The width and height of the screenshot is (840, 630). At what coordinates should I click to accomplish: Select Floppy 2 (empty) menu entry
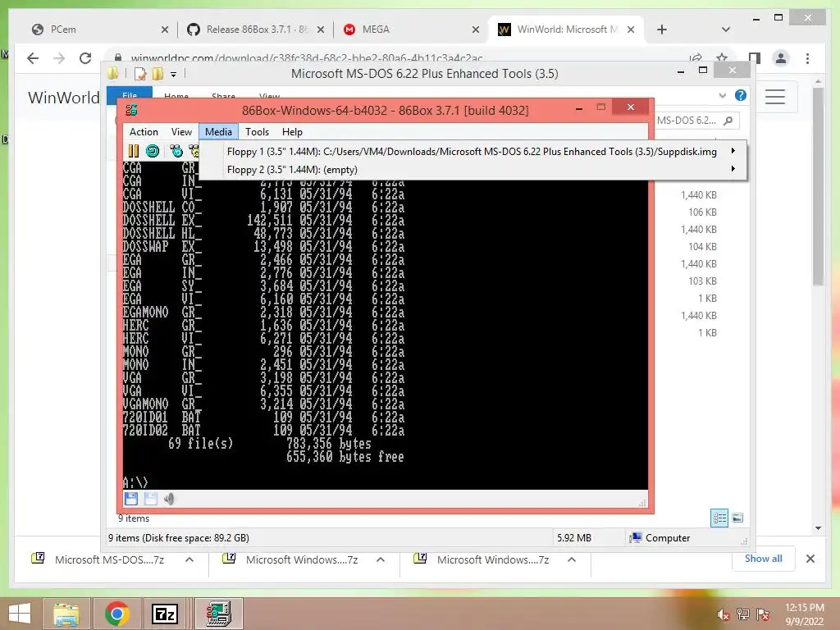(473, 170)
